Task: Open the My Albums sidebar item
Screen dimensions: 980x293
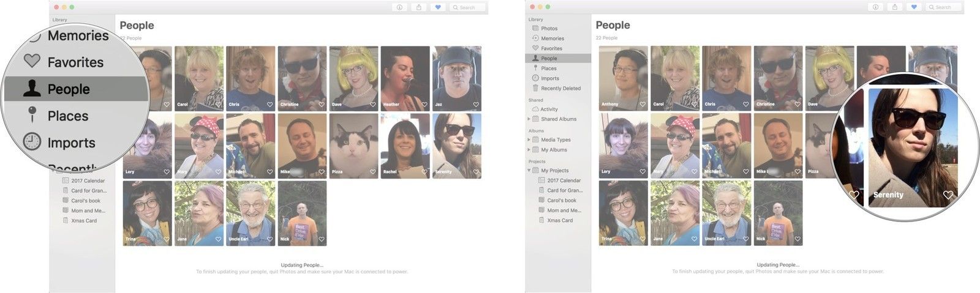Action: coord(554,150)
